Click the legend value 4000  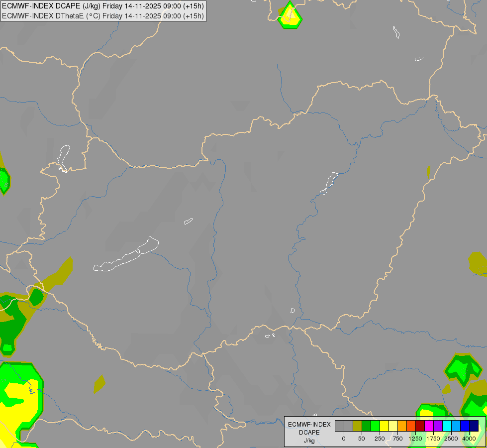click(x=469, y=439)
